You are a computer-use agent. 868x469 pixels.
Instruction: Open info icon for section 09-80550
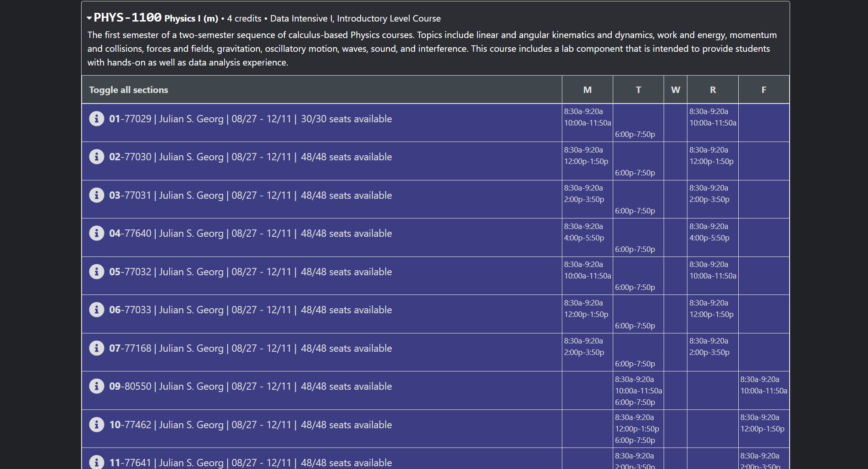point(96,386)
